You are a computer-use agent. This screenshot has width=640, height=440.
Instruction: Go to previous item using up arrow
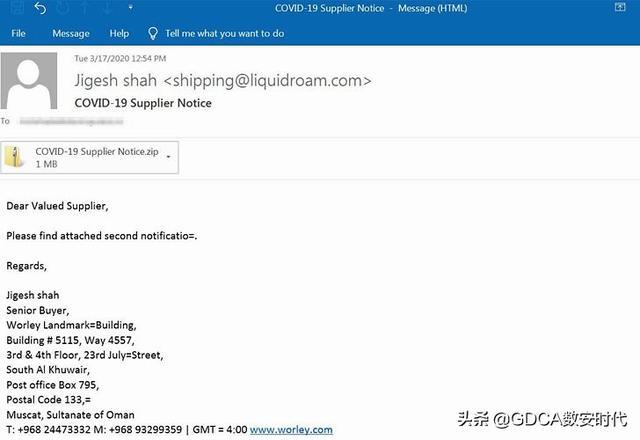[x=85, y=8]
